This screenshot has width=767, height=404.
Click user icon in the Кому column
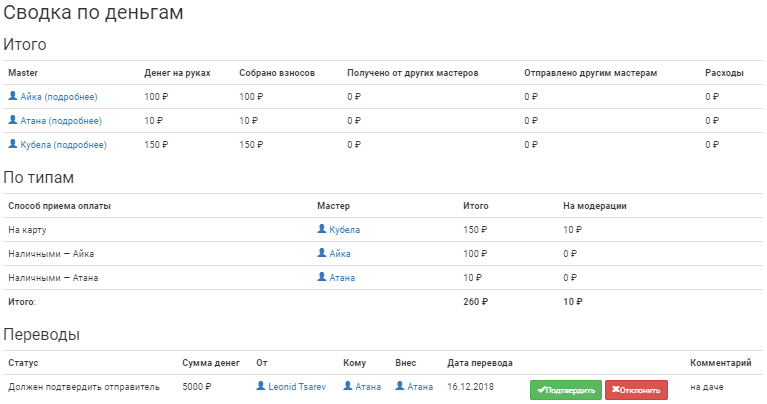pos(348,386)
